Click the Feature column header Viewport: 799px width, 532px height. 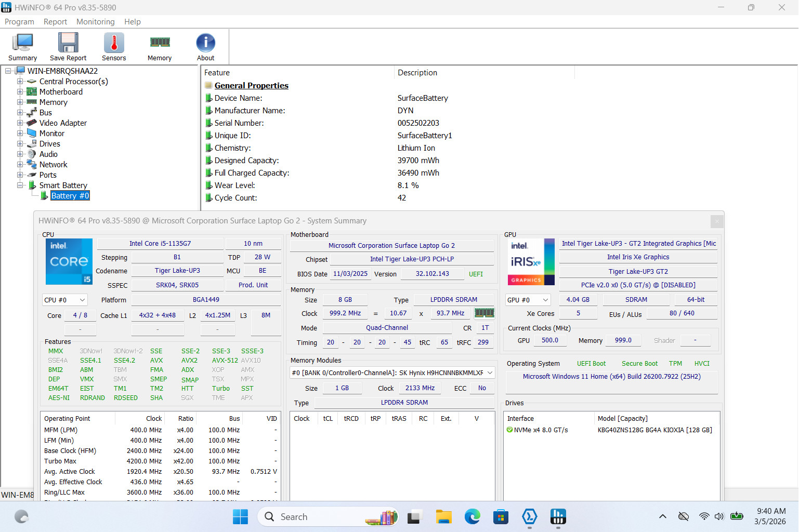[x=297, y=73]
